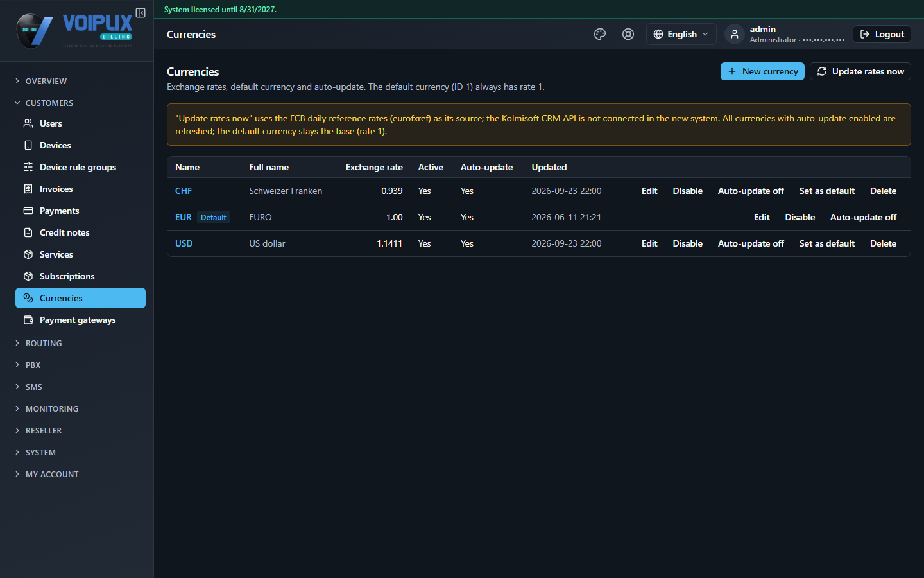Click the New currency button
This screenshot has height=578, width=924.
coord(762,71)
